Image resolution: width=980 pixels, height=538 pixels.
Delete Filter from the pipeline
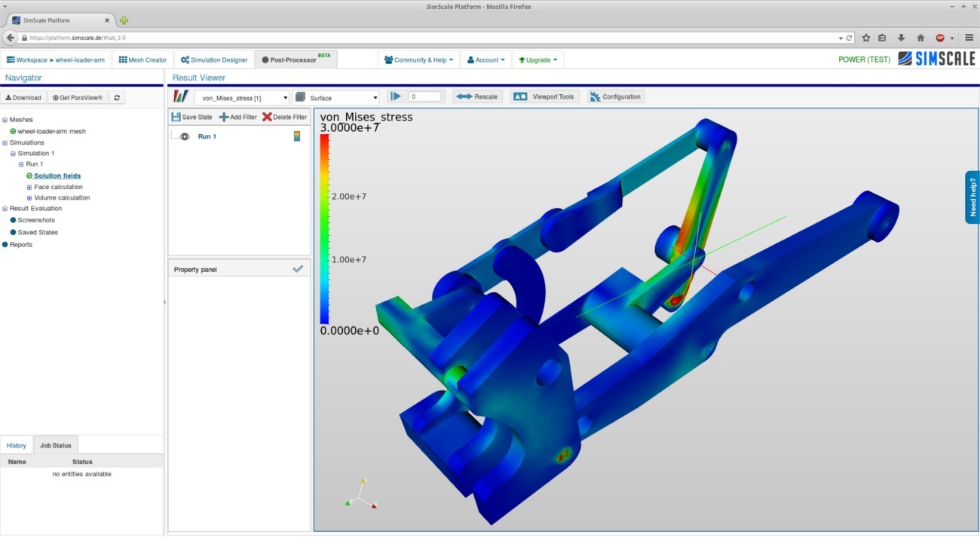284,117
